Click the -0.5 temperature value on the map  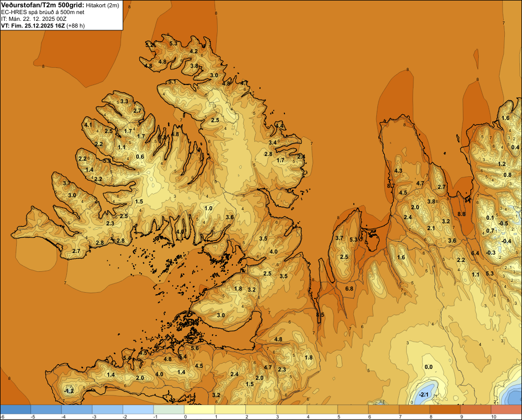504,223
